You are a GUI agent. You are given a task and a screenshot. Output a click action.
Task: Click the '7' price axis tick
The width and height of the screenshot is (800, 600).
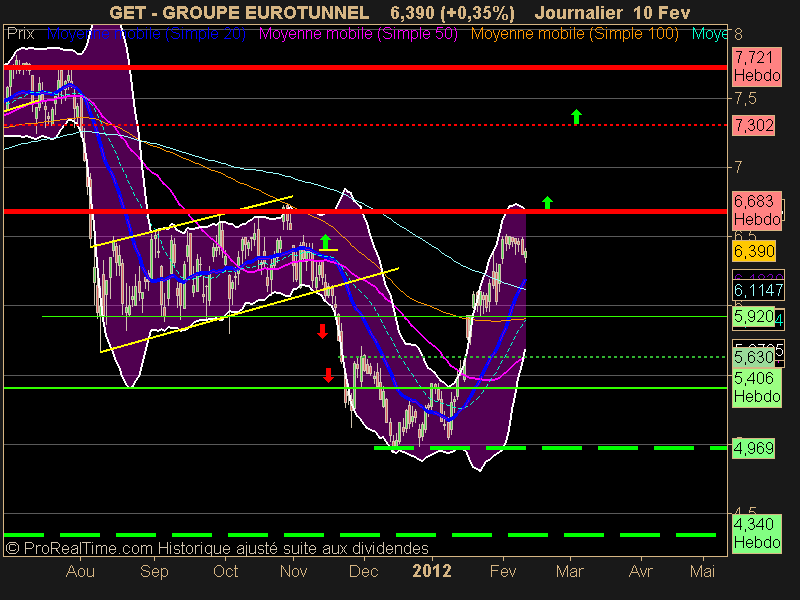pyautogui.click(x=738, y=167)
